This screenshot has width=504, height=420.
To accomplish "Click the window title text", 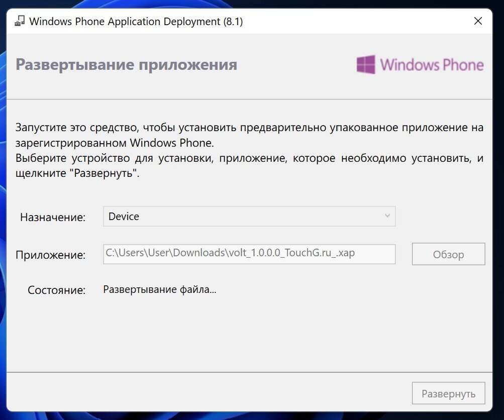I will pyautogui.click(x=136, y=22).
